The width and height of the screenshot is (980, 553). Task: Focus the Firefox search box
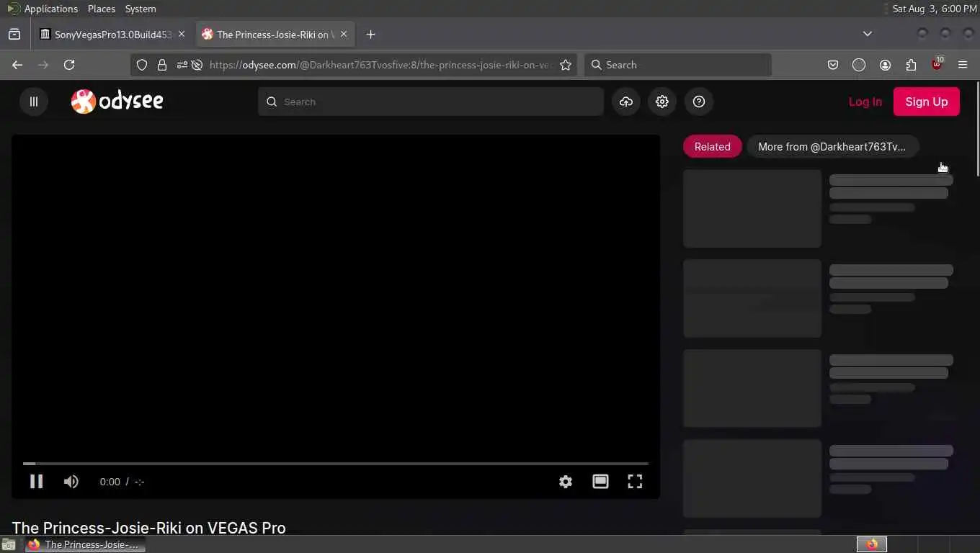pyautogui.click(x=678, y=65)
